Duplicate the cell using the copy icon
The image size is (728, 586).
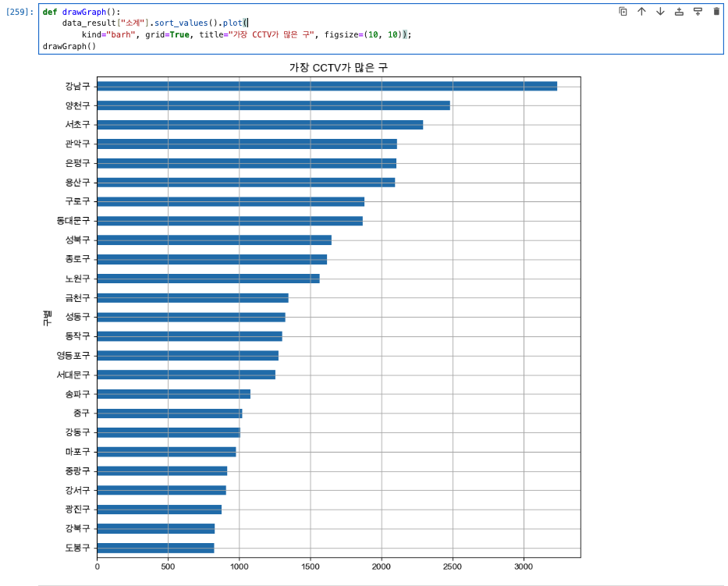[x=623, y=12]
